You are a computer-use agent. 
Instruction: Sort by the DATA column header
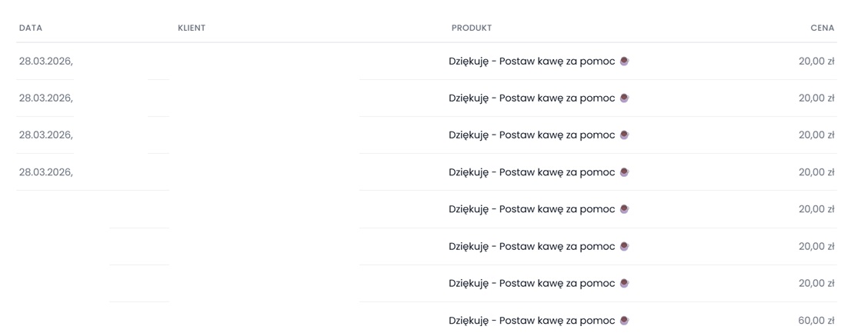[x=31, y=28]
